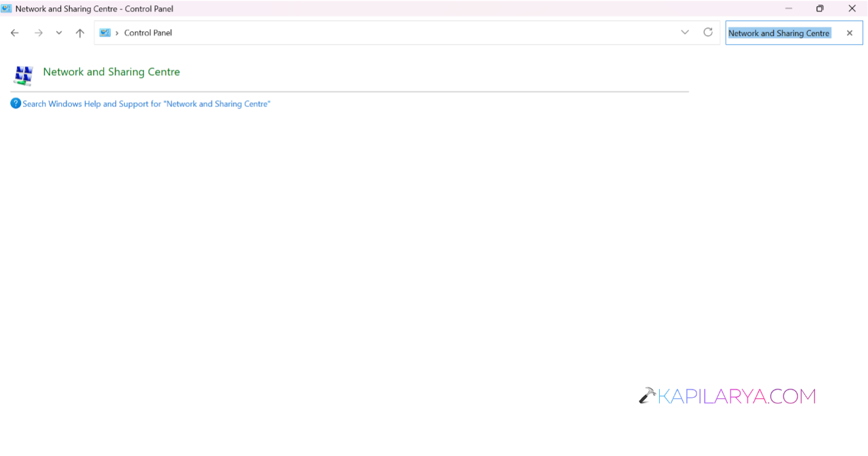The height and width of the screenshot is (456, 868).
Task: Open the Network and Sharing Centre link
Action: tap(111, 72)
